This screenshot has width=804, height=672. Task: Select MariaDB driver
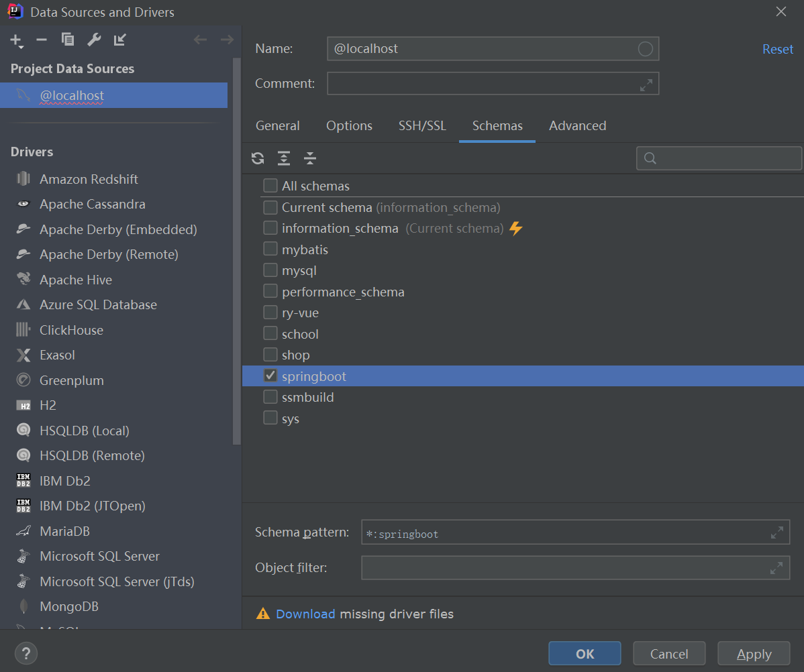pyautogui.click(x=64, y=531)
